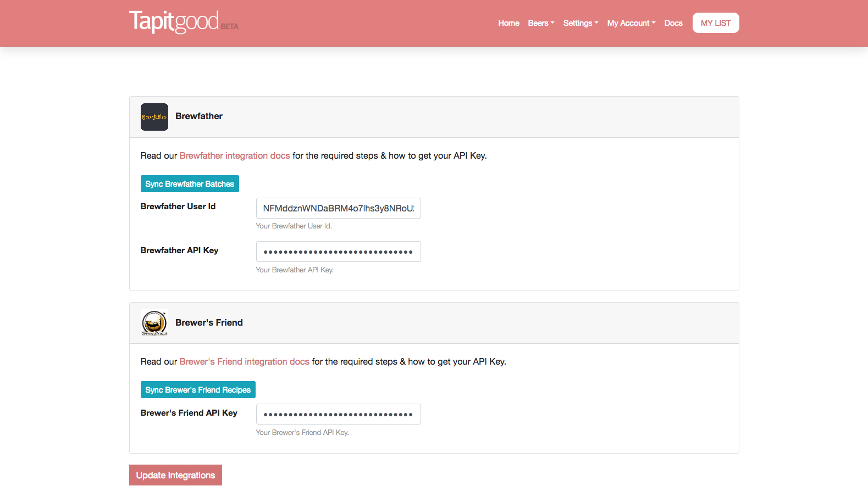Open the Home nav link

508,23
